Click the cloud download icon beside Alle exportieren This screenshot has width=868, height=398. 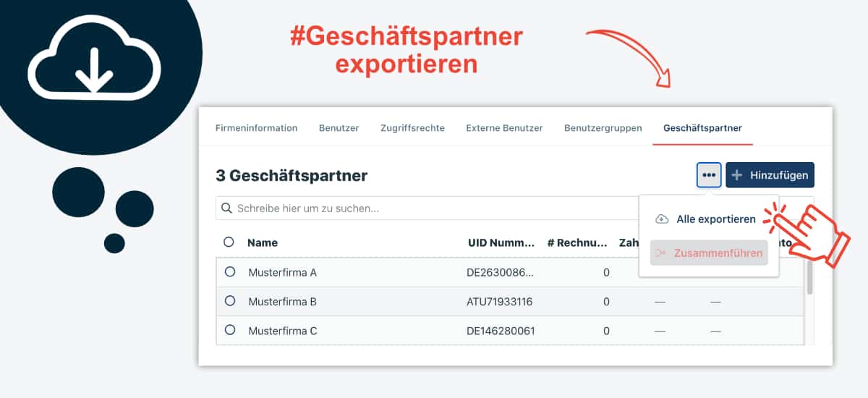coord(662,219)
